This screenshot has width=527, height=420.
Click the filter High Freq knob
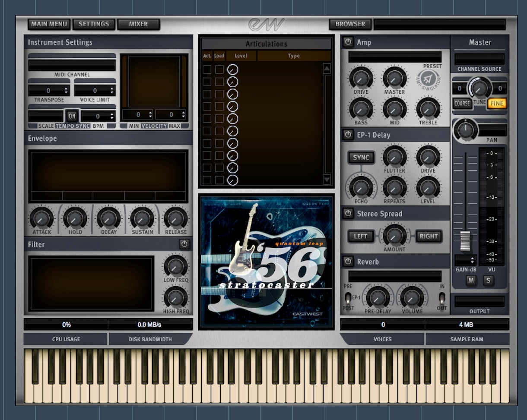pos(176,297)
